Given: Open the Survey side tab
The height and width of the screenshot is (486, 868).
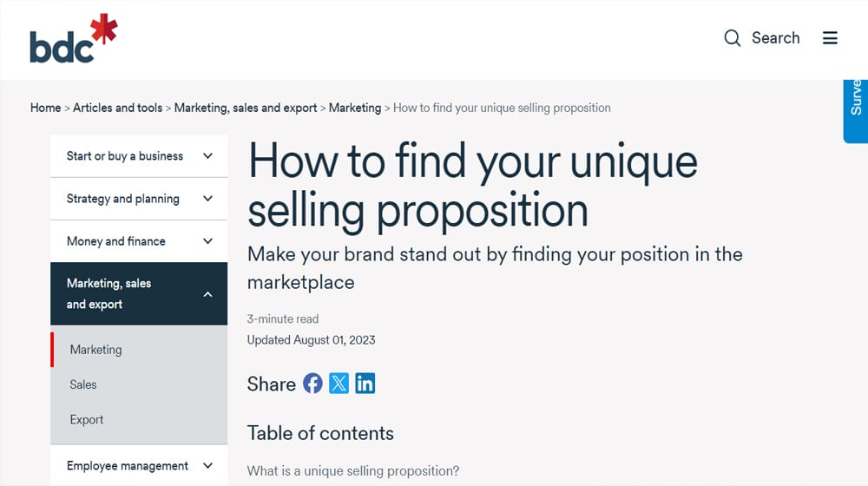Looking at the screenshot, I should tap(855, 111).
